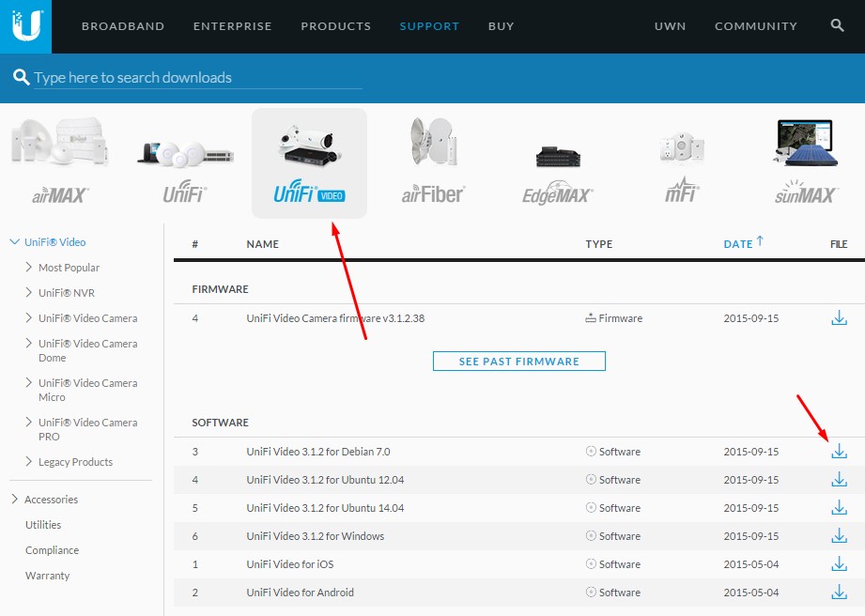Download UniFi Video for iOS file
This screenshot has width=865, height=616.
[x=839, y=564]
